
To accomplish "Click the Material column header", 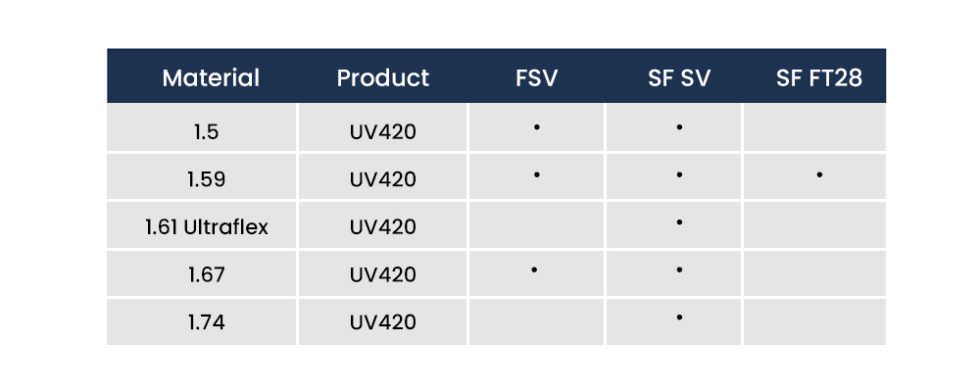I will pos(211,78).
